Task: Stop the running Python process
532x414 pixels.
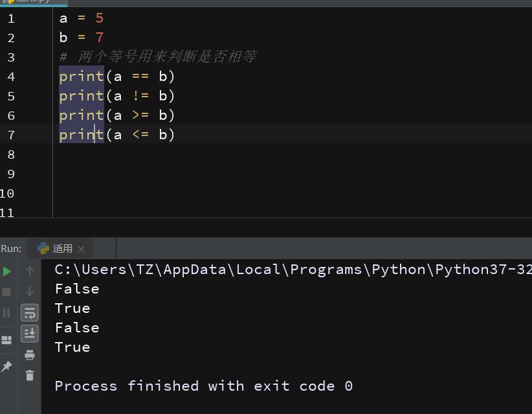Action: click(x=7, y=292)
